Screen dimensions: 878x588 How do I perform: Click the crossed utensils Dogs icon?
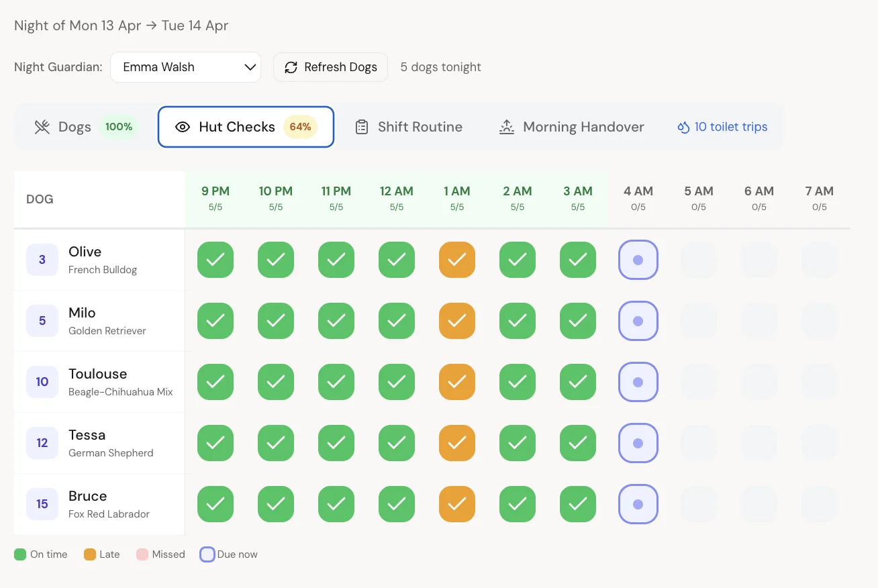(x=42, y=127)
